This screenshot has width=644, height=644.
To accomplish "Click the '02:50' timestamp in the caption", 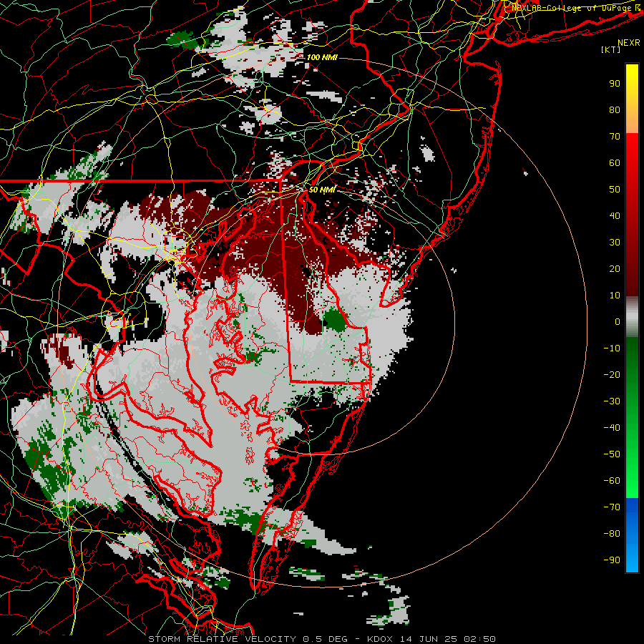I will pyautogui.click(x=479, y=639).
